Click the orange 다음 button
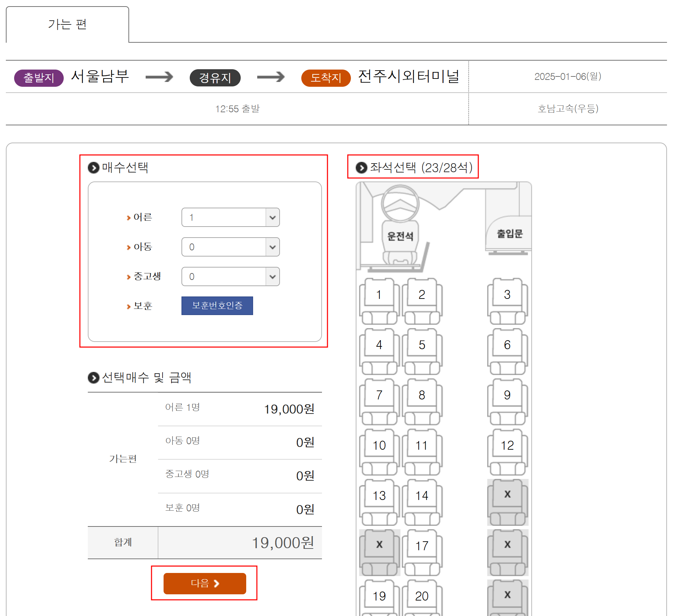Screen dimensions: 688x616 point(205,583)
